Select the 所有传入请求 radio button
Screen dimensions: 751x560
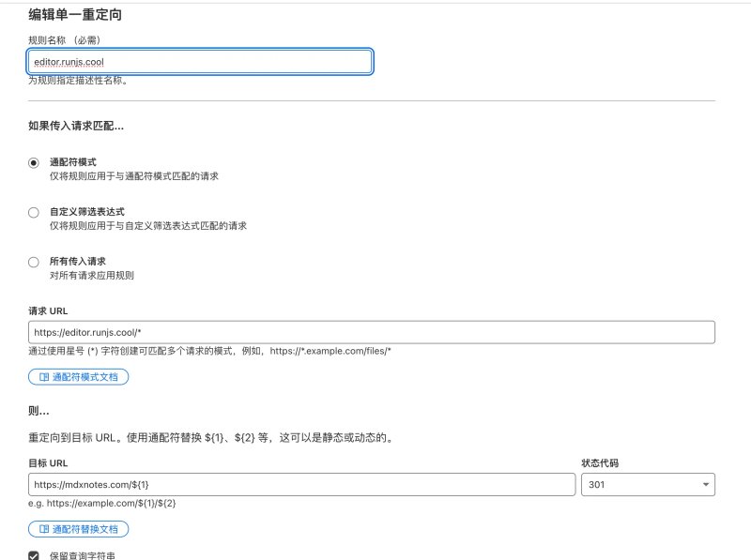[34, 263]
